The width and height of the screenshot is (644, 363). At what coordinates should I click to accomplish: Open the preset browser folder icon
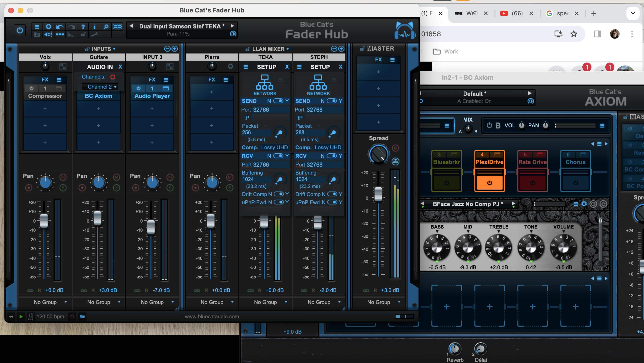37,34
